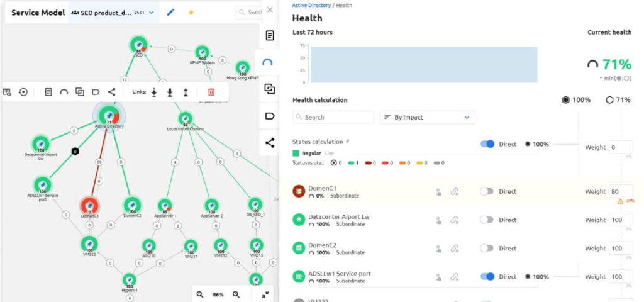
Task: Click the first Links arrow icon
Action: pyautogui.click(x=154, y=92)
